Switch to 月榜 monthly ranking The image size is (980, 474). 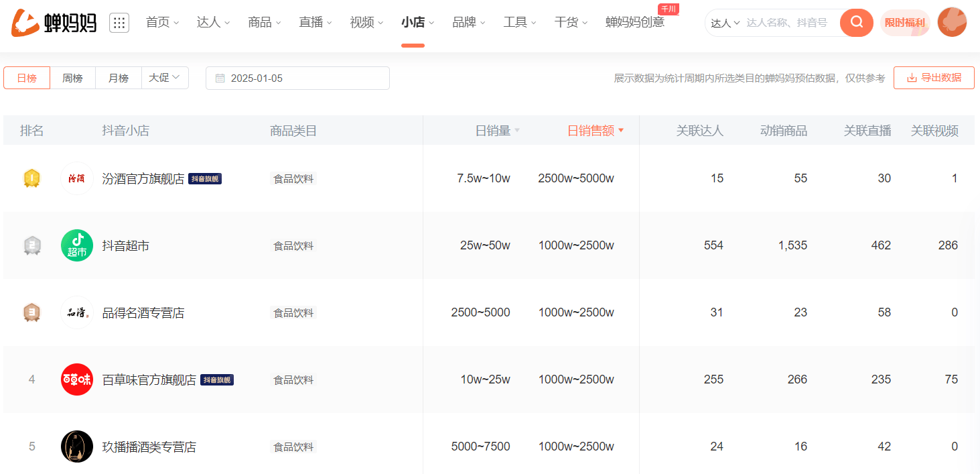119,78
